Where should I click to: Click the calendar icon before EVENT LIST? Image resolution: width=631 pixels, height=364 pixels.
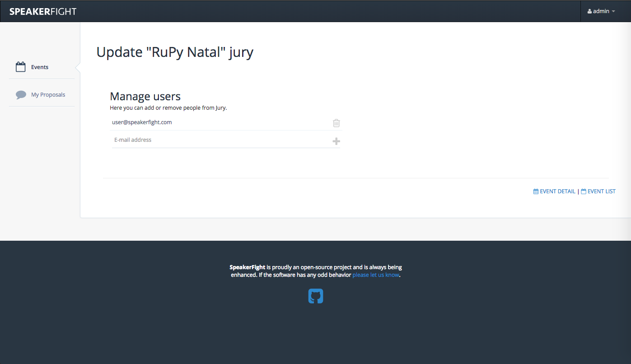click(x=584, y=191)
